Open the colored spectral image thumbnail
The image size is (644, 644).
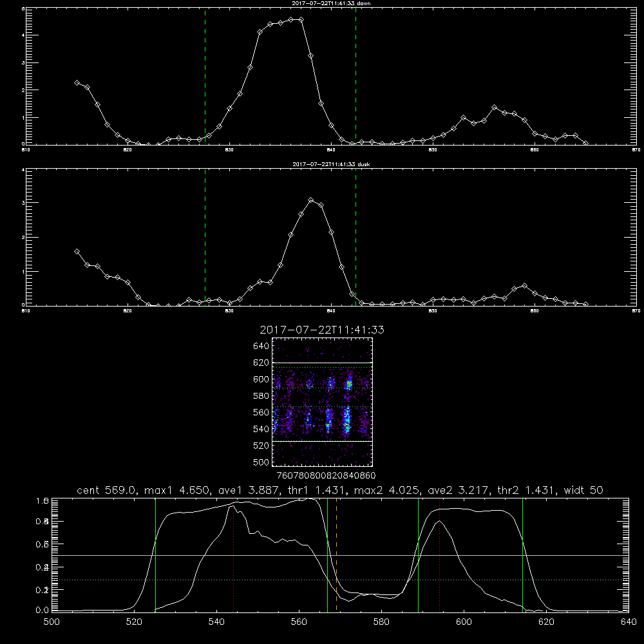[323, 402]
